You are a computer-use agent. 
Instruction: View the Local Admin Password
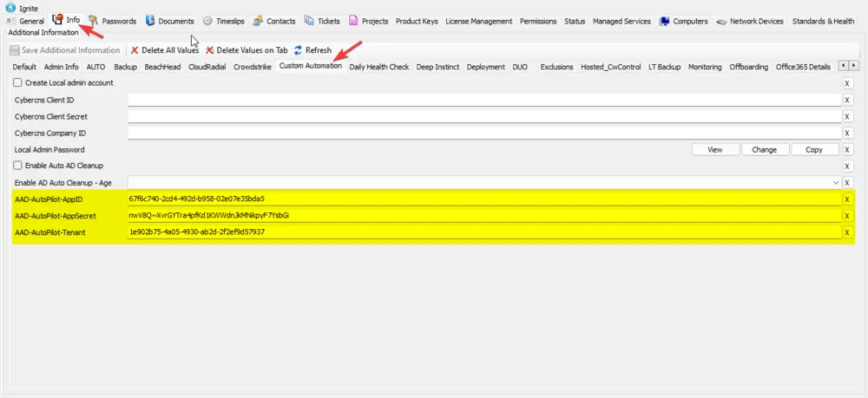(x=715, y=150)
